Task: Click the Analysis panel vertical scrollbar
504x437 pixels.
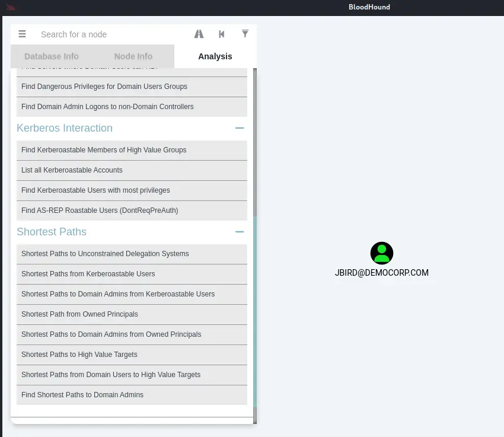Action: [x=255, y=237]
